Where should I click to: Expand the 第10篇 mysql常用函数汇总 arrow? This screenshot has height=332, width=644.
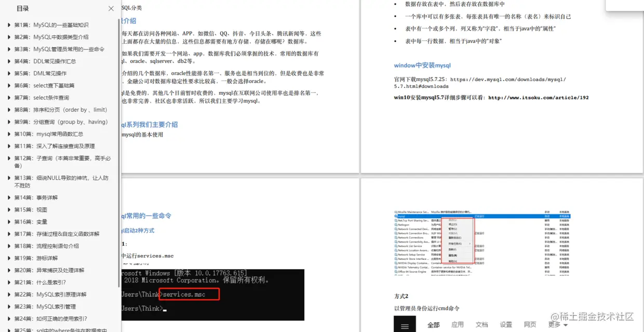point(9,134)
